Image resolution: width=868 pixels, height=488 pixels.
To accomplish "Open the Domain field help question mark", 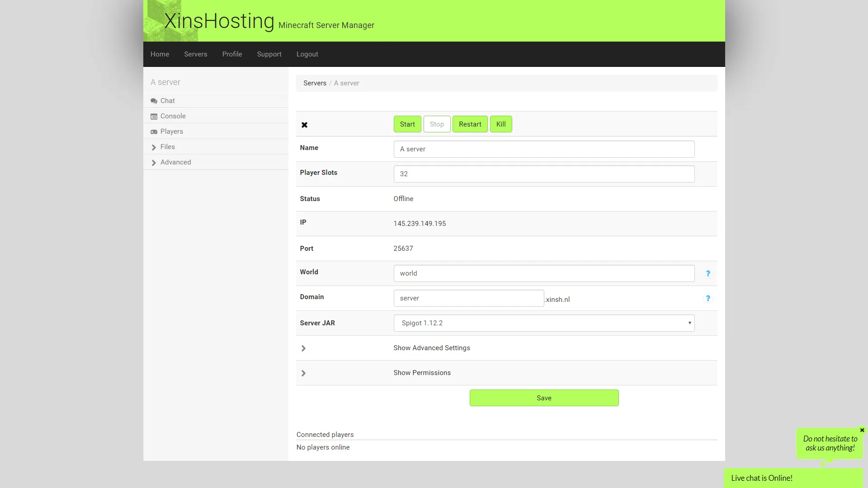I will (708, 298).
